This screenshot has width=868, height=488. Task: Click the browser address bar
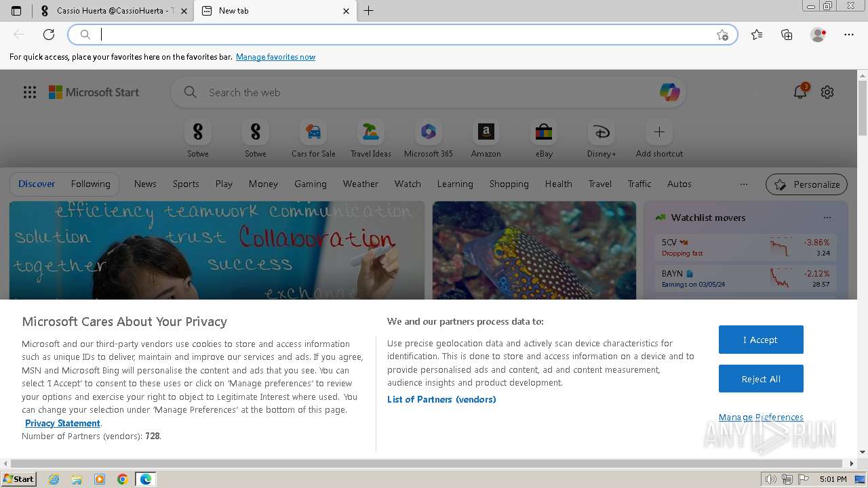pos(403,35)
